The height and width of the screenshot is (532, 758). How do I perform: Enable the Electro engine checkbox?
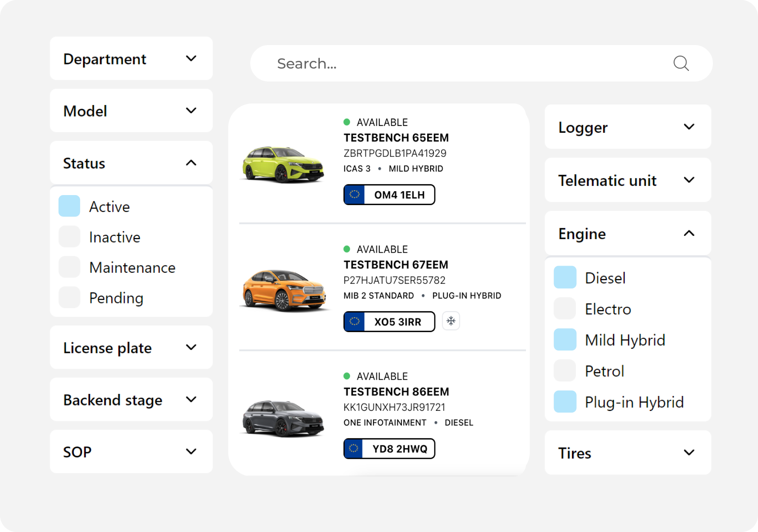coord(565,309)
